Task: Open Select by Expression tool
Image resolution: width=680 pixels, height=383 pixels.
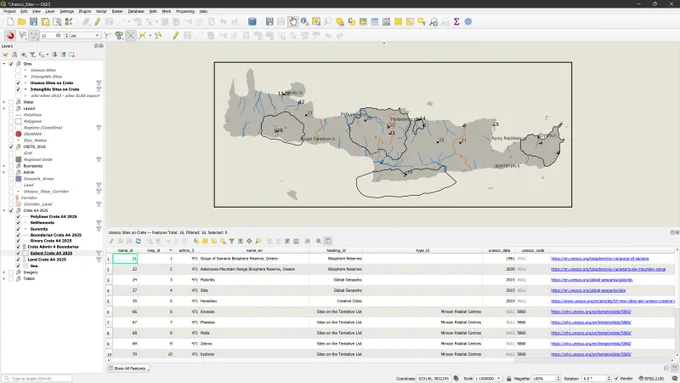Action: pyautogui.click(x=351, y=22)
